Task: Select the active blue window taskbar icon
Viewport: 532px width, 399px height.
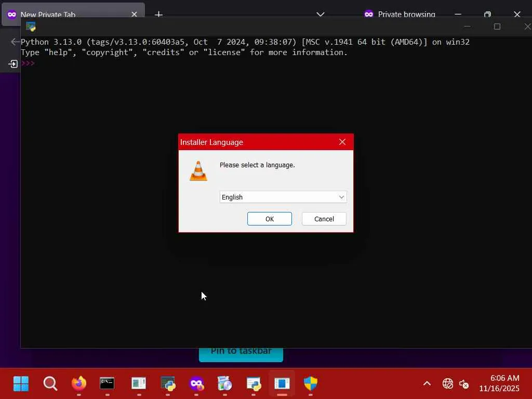Action: pos(282,384)
